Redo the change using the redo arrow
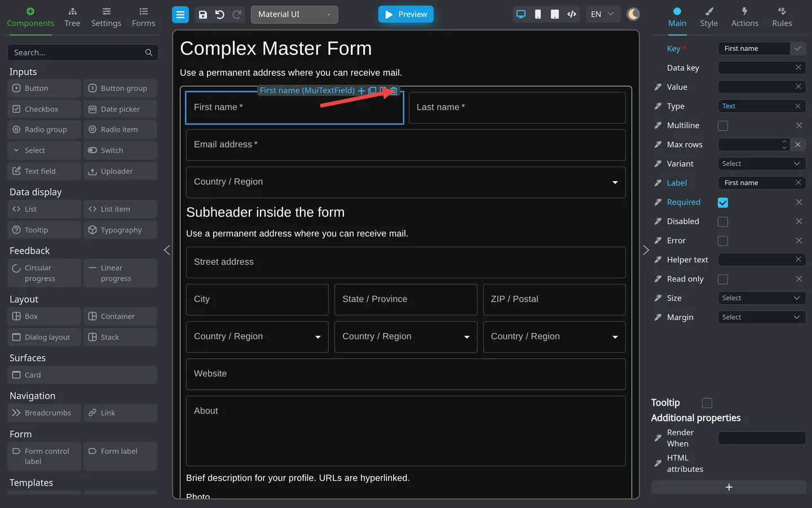812x508 pixels. 237,15
